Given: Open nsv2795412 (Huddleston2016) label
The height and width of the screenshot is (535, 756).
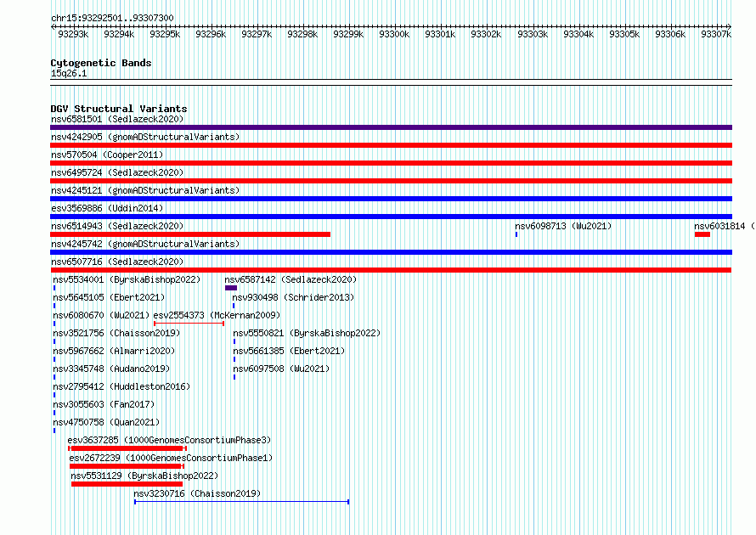Looking at the screenshot, I should click(121, 386).
